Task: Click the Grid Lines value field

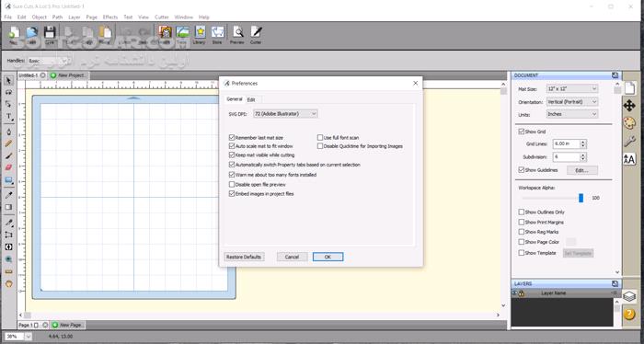Action: click(567, 143)
